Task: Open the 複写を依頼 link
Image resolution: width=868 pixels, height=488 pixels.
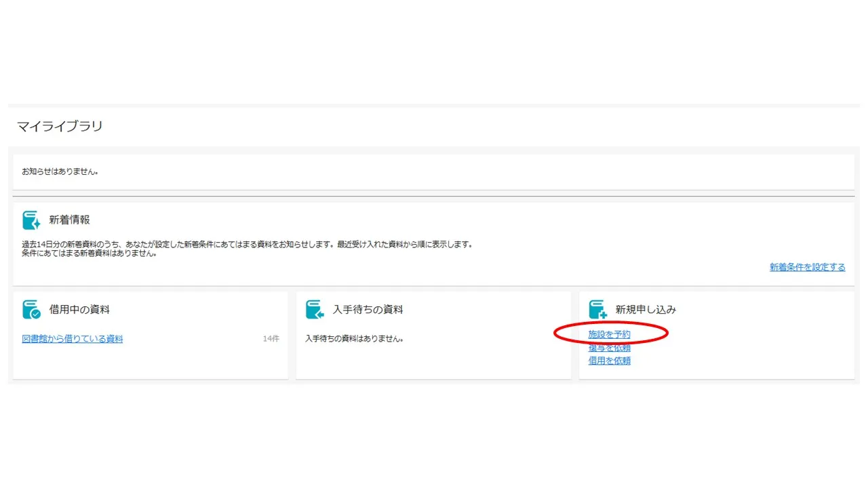Action: click(x=609, y=348)
